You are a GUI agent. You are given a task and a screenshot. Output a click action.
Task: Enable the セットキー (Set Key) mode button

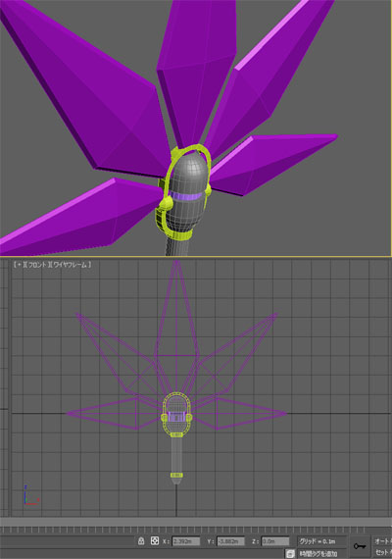383,552
